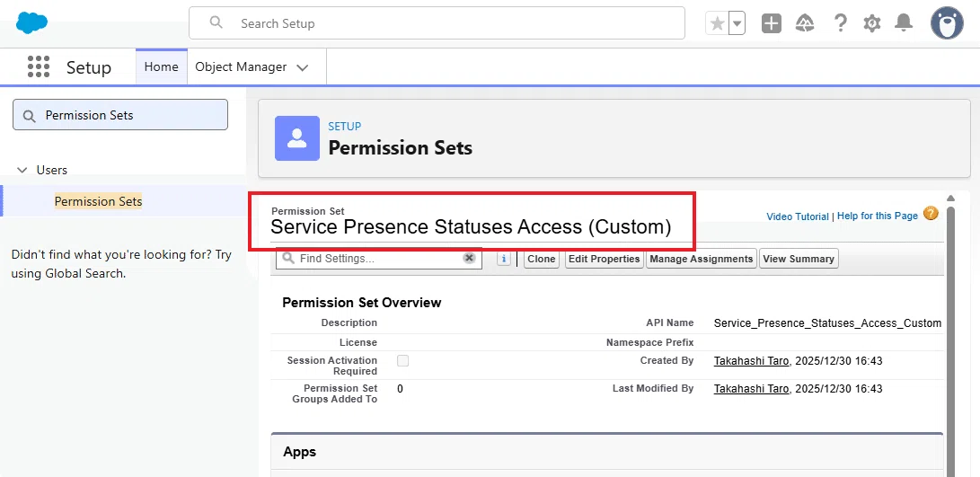Toggle the Session Activation Required checkbox
This screenshot has height=477, width=980.
[403, 361]
